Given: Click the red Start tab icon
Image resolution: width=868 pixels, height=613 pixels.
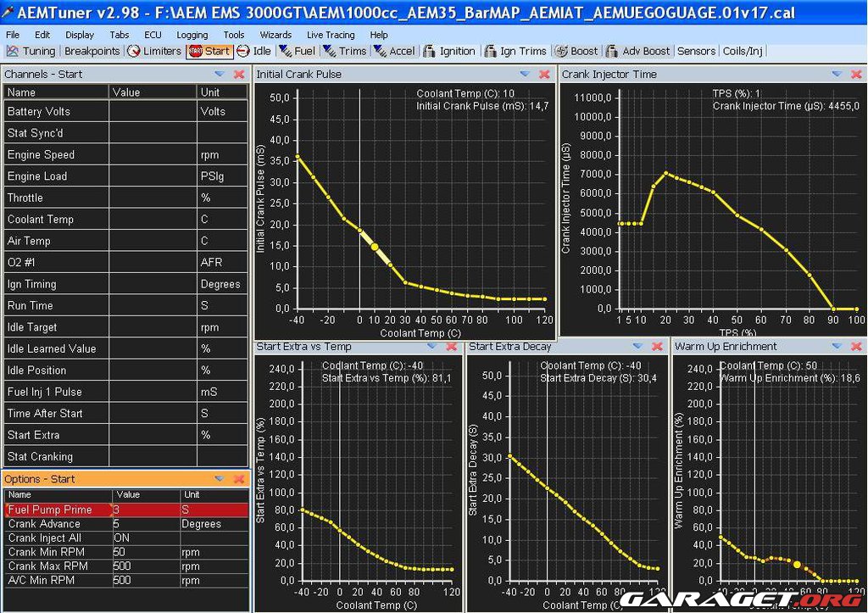Looking at the screenshot, I should (196, 52).
